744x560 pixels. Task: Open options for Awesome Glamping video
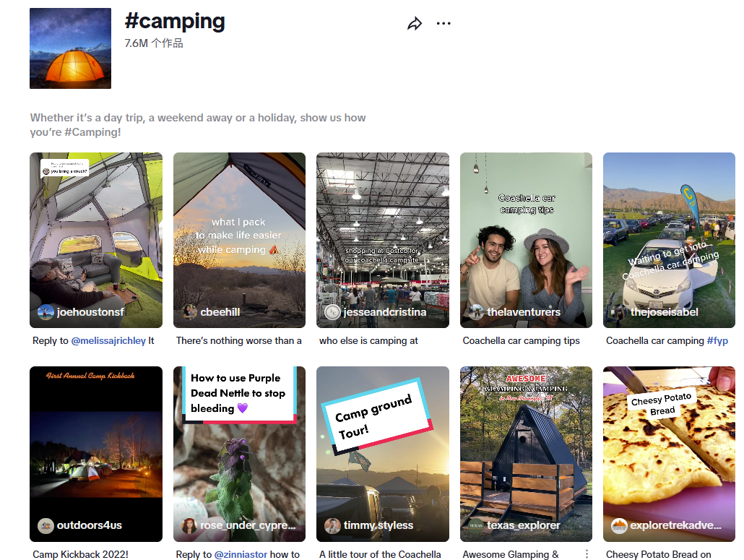587,554
